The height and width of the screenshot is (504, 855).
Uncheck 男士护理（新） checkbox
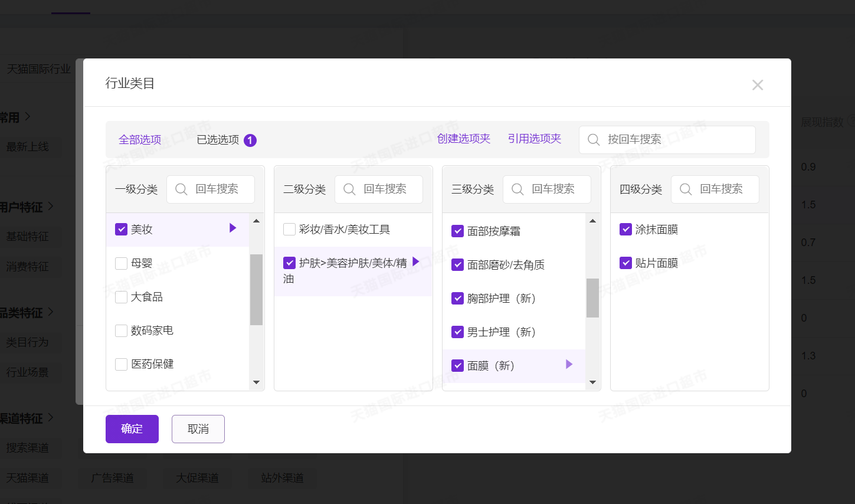457,332
